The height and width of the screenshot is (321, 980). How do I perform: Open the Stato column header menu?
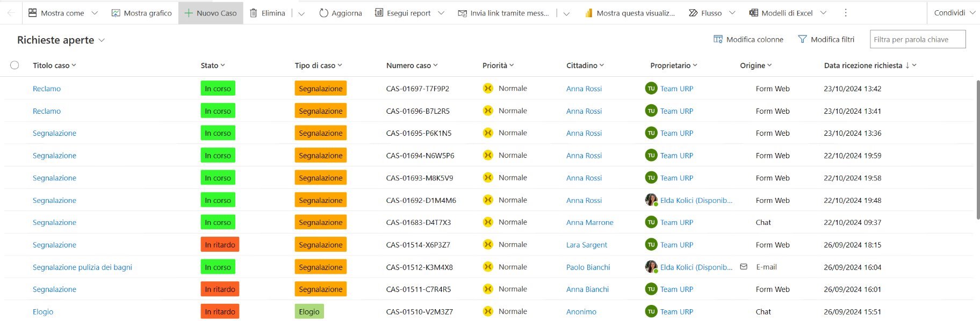213,65
